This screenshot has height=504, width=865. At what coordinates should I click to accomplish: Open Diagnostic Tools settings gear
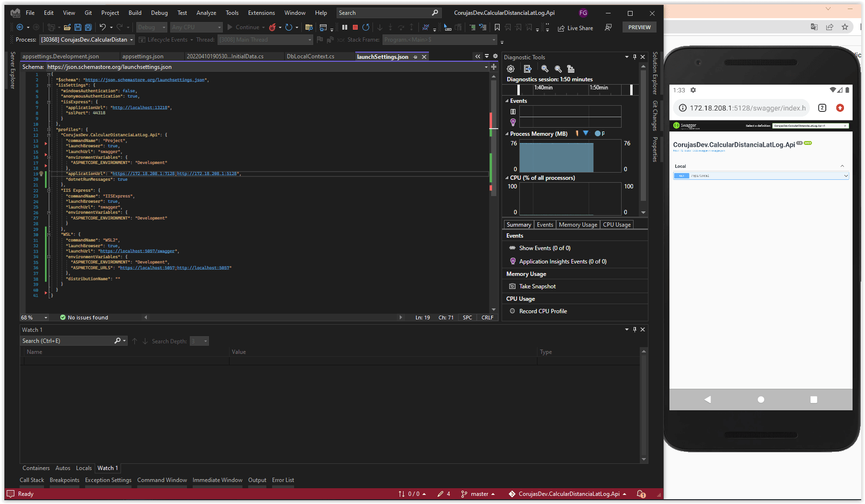pyautogui.click(x=511, y=69)
